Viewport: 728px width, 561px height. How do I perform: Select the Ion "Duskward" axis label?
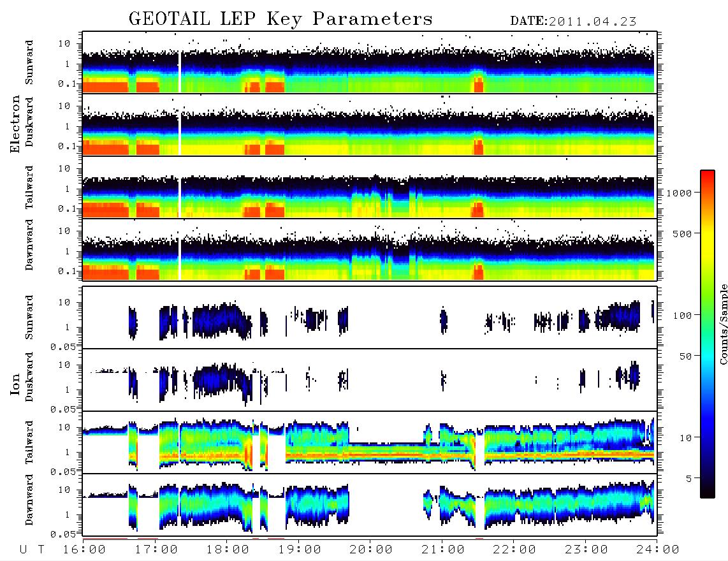(x=29, y=377)
